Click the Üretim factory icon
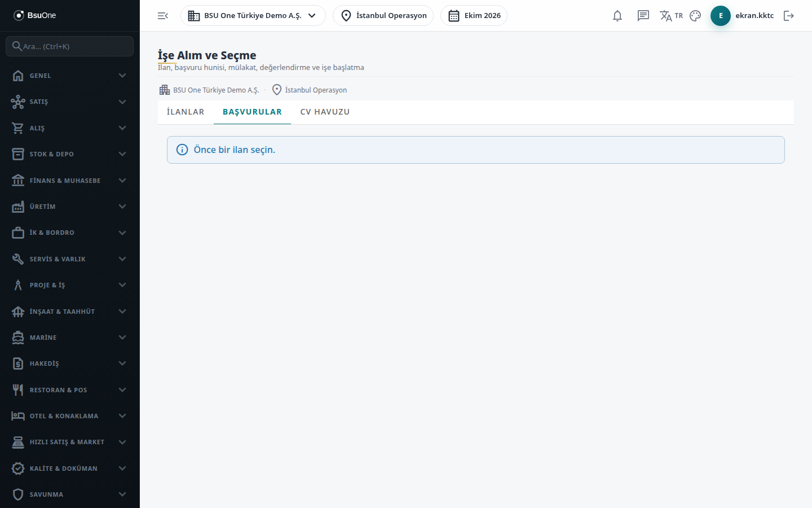This screenshot has width=812, height=508. 18,207
